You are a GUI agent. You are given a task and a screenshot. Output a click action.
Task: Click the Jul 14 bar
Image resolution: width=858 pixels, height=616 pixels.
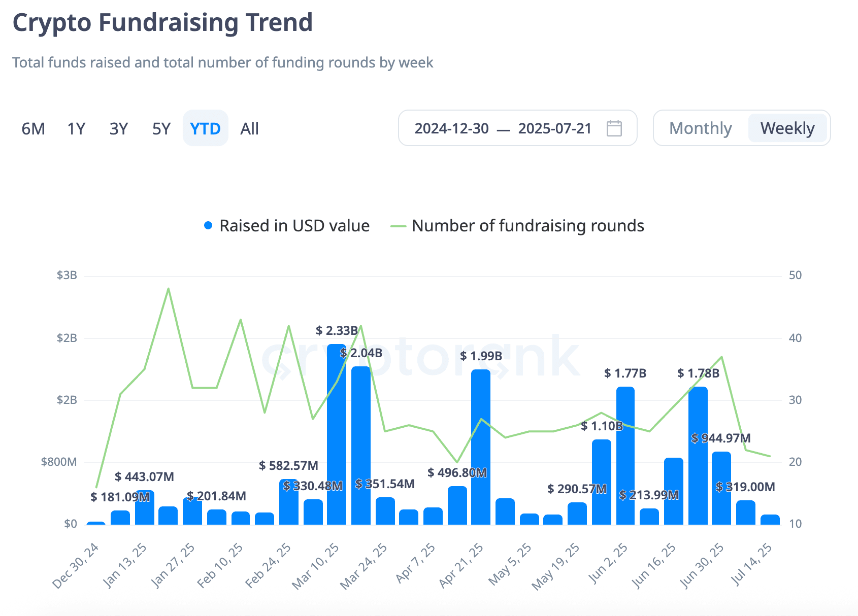click(x=770, y=520)
